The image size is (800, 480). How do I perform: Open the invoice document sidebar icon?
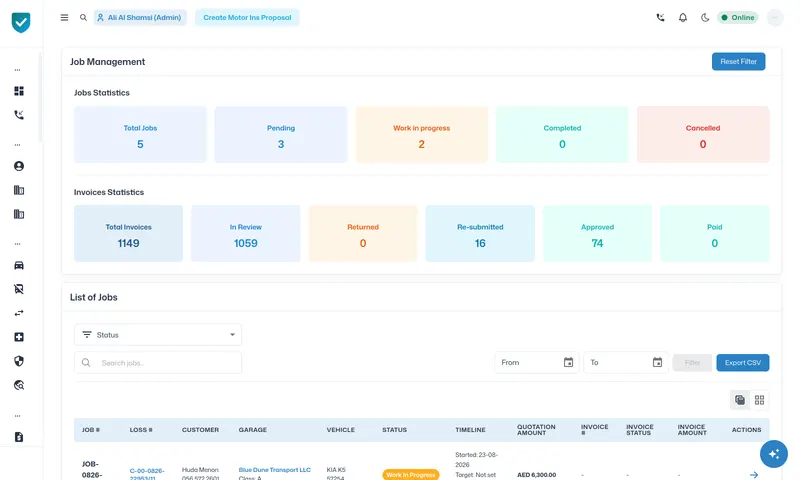pyautogui.click(x=19, y=437)
